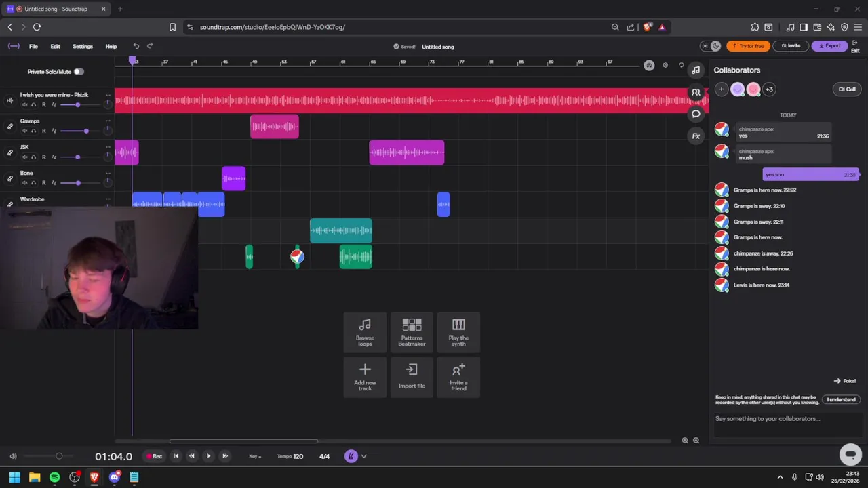Image resolution: width=868 pixels, height=488 pixels.
Task: Start a Call with collaborators
Action: coord(847,89)
